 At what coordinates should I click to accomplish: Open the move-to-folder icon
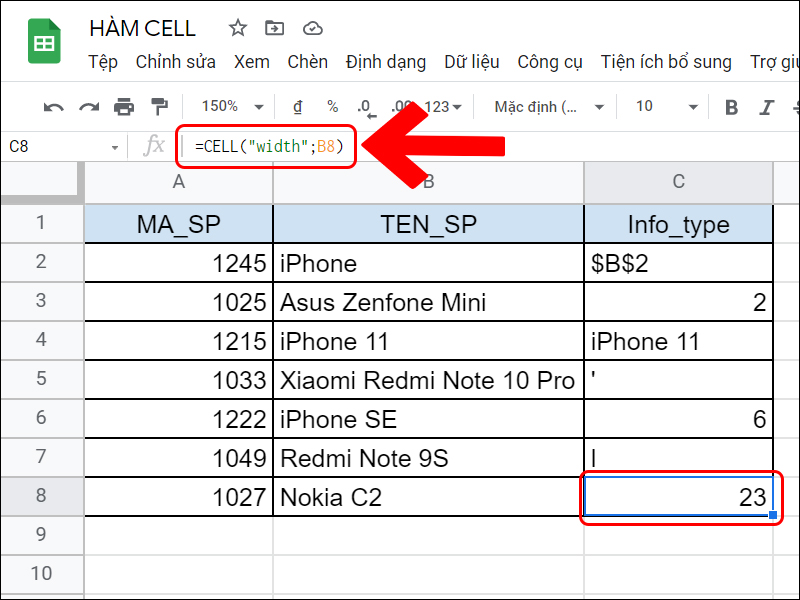(274, 28)
